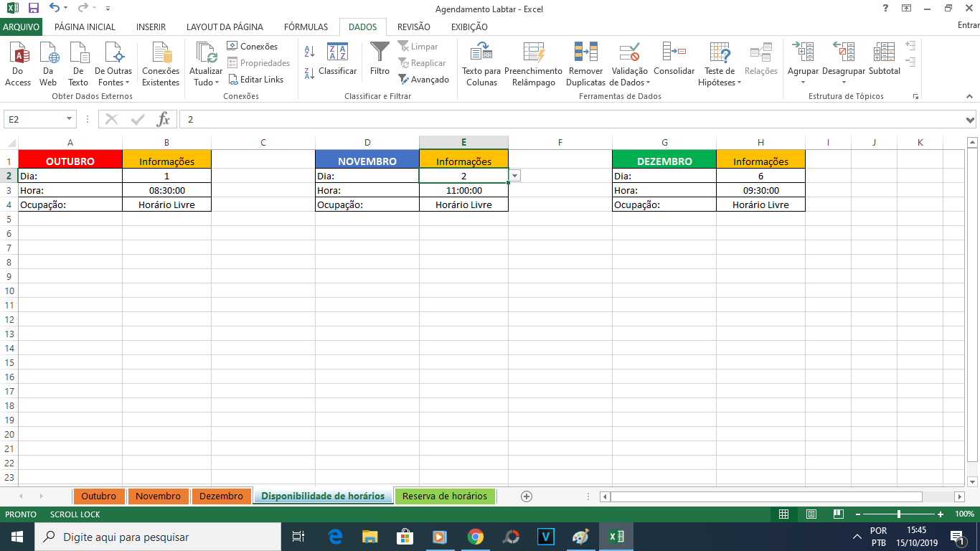Click the insert function fx icon
980x551 pixels.
click(164, 119)
